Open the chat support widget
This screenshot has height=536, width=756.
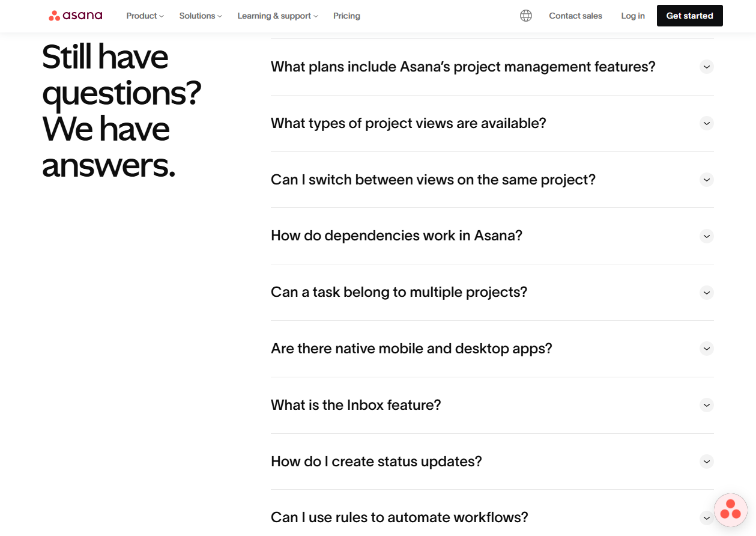(x=730, y=510)
